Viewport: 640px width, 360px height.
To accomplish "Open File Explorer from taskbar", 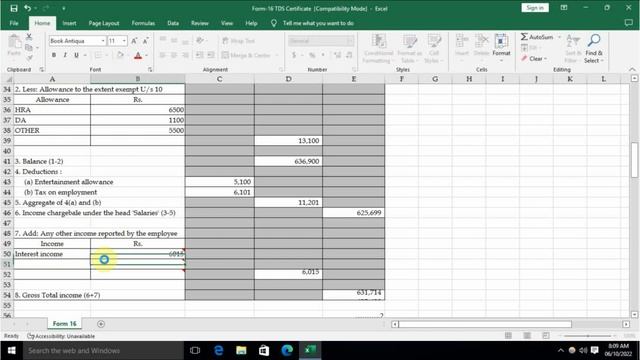I will 241,350.
